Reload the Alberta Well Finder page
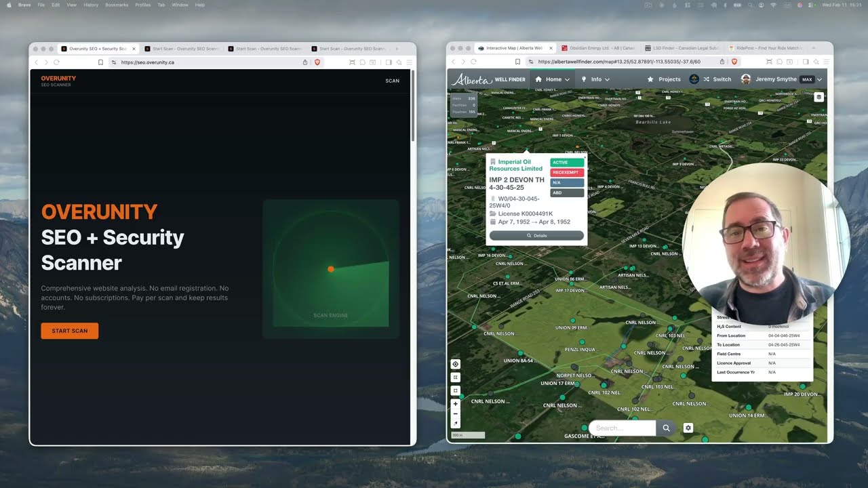Screen dimensions: 868x488 [x=475, y=62]
